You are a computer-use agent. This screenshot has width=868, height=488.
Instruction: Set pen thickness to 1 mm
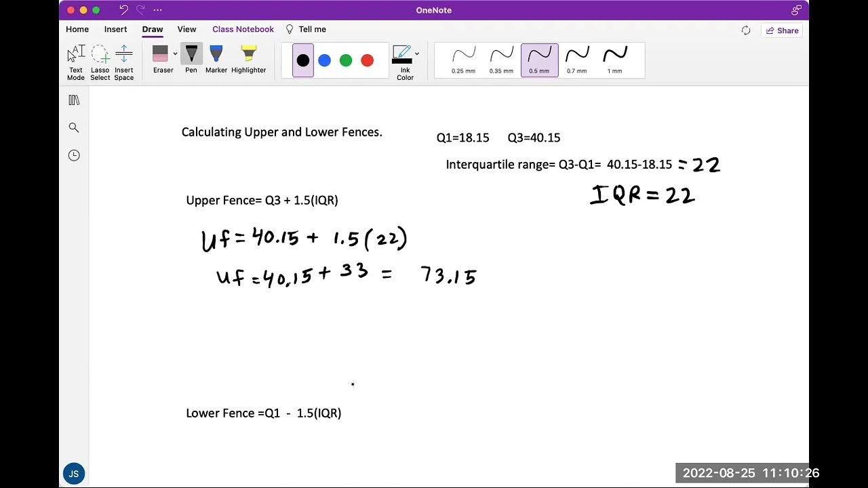(x=615, y=60)
